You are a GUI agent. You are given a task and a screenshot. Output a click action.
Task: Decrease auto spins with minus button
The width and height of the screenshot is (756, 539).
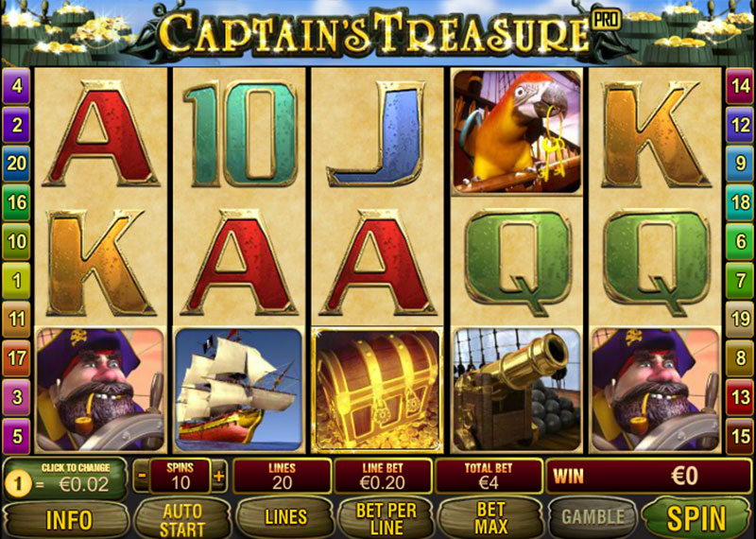142,476
